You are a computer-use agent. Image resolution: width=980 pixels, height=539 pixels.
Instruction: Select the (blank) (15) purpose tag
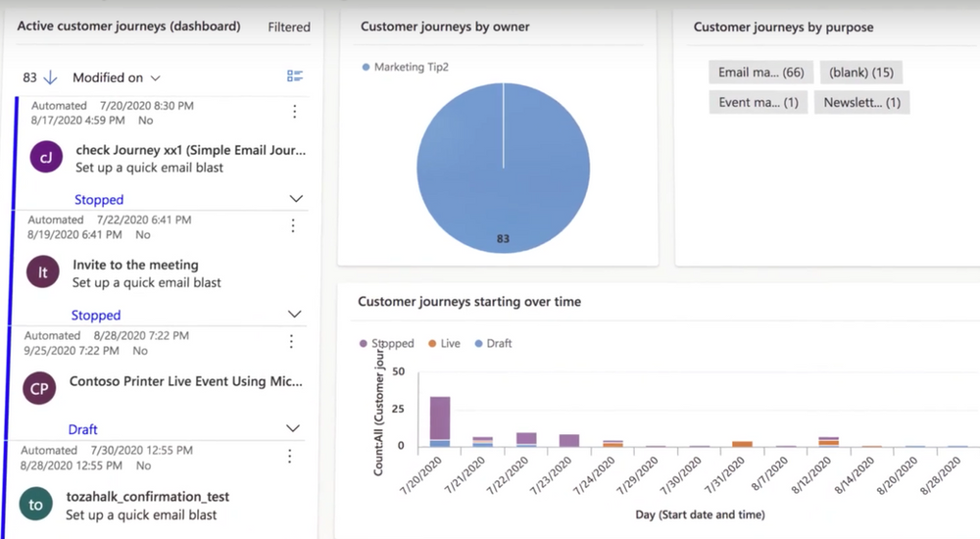[860, 72]
